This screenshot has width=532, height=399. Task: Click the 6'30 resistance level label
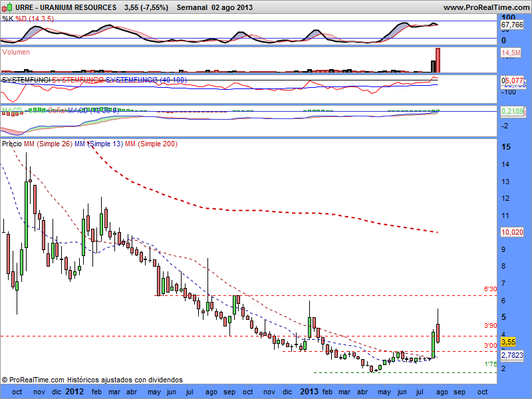(x=490, y=289)
